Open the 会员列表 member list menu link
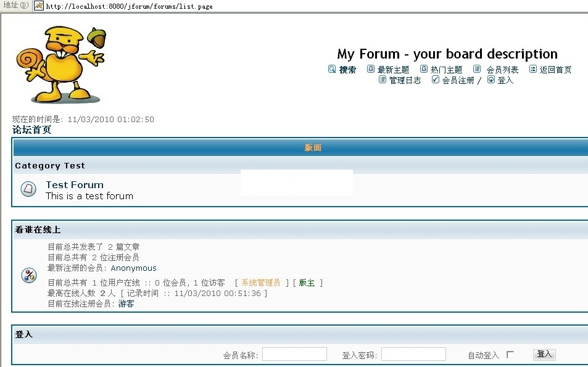588x367 pixels. [x=502, y=70]
